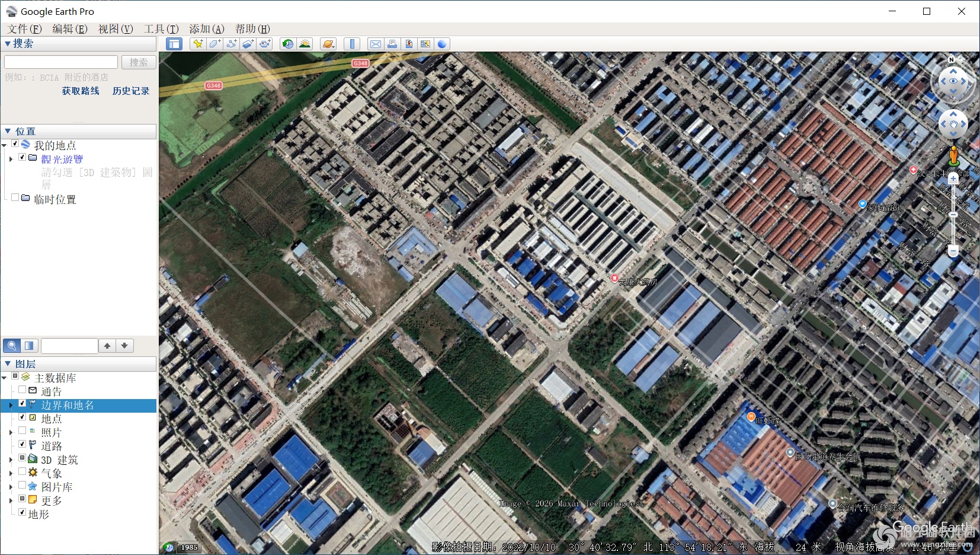Open the Add Polygon tool

tap(214, 44)
